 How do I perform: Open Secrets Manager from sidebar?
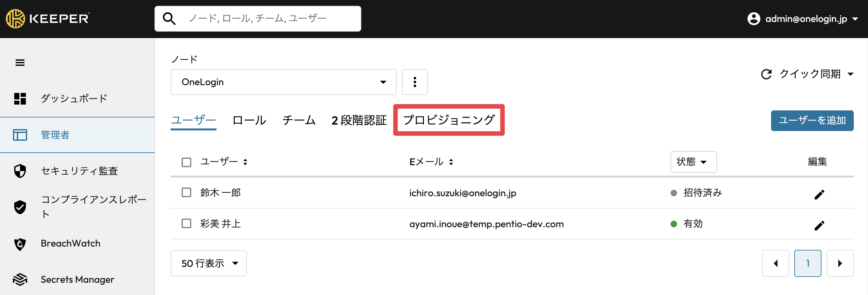click(x=77, y=279)
